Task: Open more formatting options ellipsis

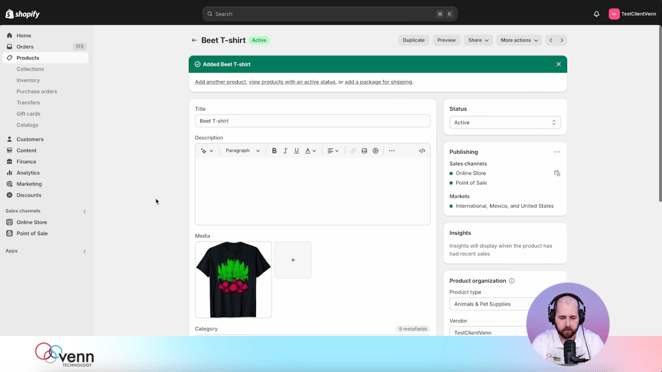Action: [x=392, y=151]
